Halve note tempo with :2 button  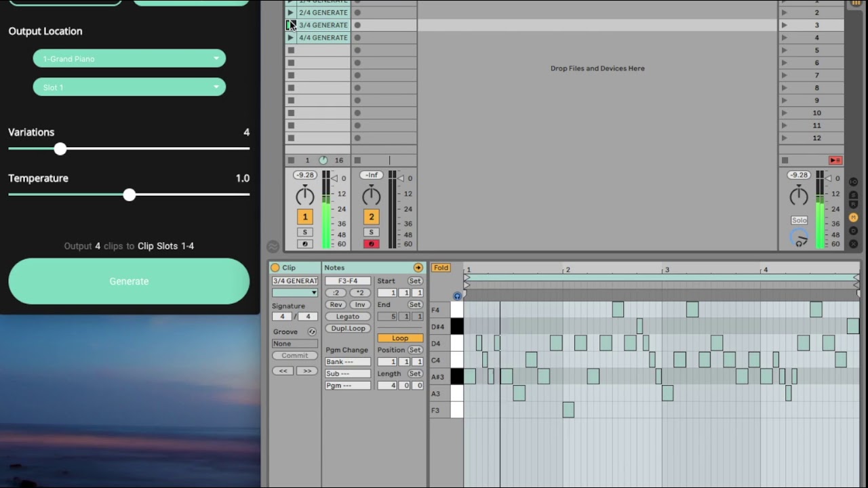pyautogui.click(x=336, y=293)
